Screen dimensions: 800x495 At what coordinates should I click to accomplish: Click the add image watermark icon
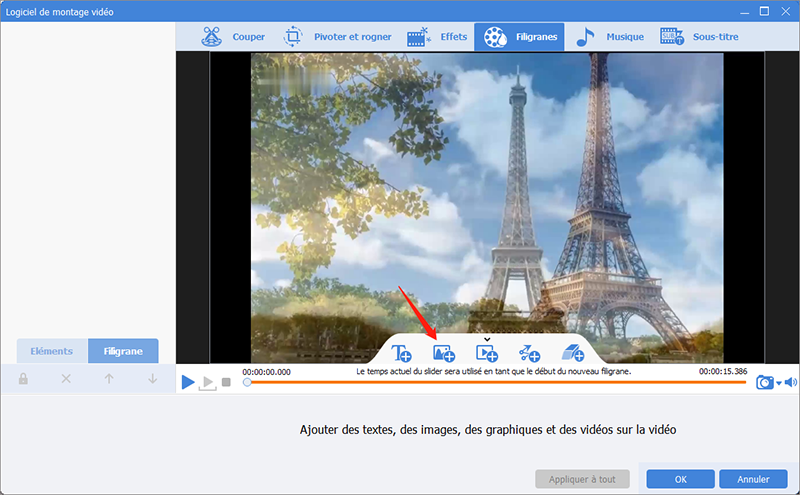[443, 352]
